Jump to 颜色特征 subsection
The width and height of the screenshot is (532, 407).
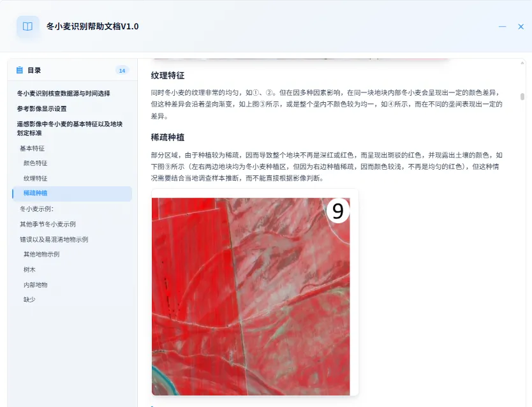(x=35, y=163)
